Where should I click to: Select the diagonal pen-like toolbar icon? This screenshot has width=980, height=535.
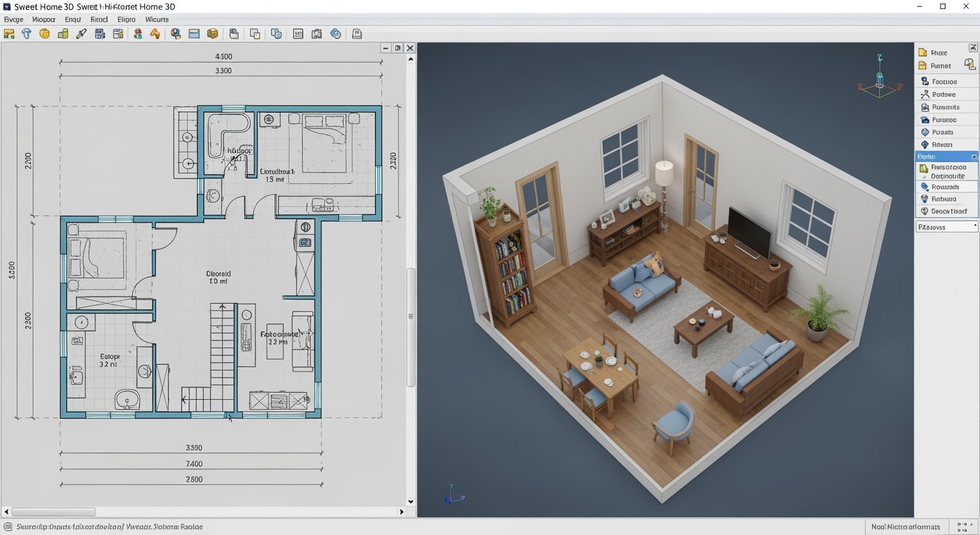81,33
